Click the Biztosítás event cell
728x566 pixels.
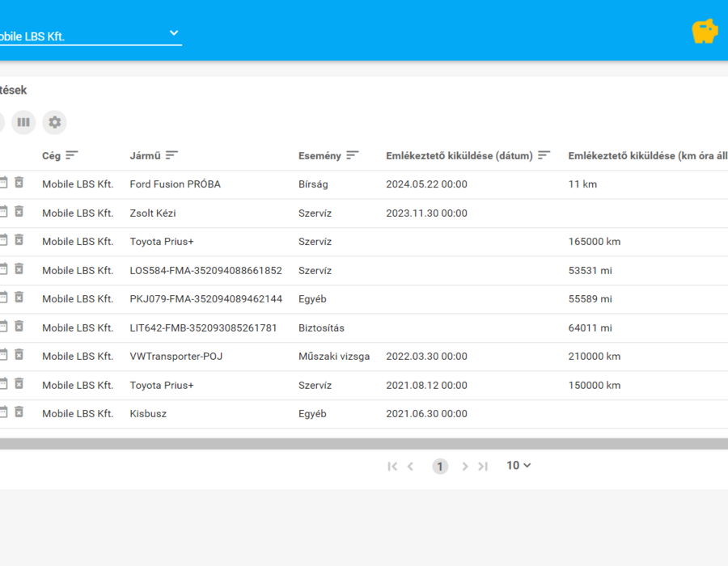[321, 328]
